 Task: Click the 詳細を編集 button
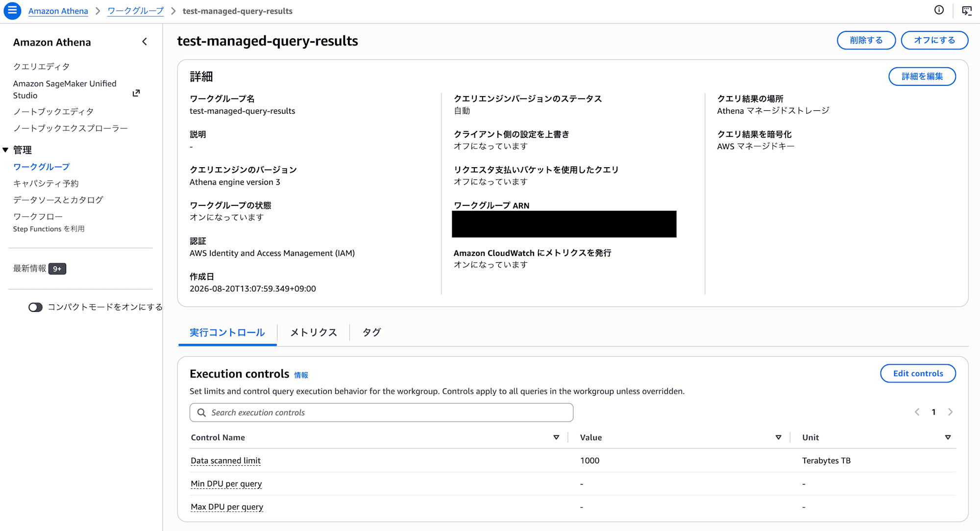[x=922, y=76]
